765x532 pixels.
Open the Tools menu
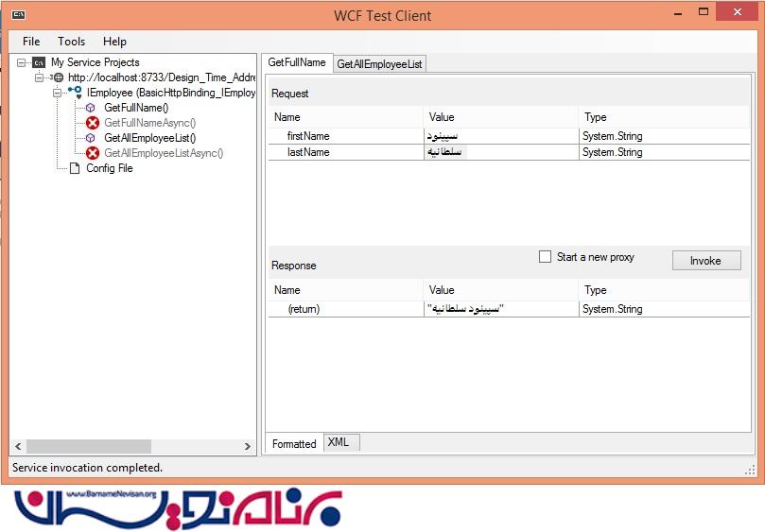[x=71, y=42]
